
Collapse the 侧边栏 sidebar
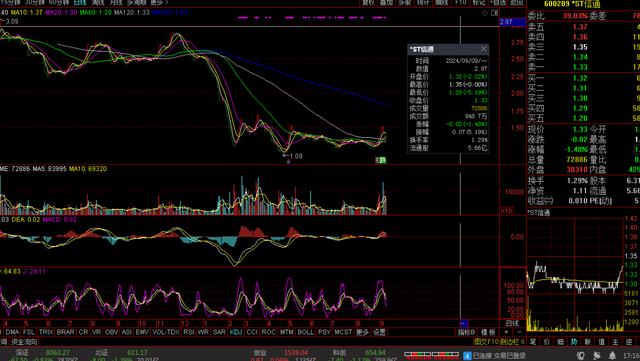tap(512, 341)
